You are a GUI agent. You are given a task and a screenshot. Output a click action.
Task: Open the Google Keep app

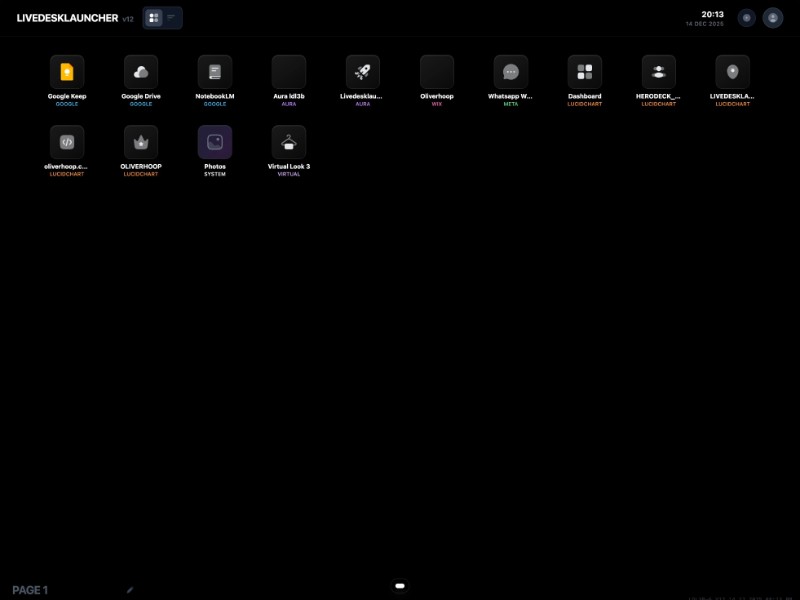[67, 72]
